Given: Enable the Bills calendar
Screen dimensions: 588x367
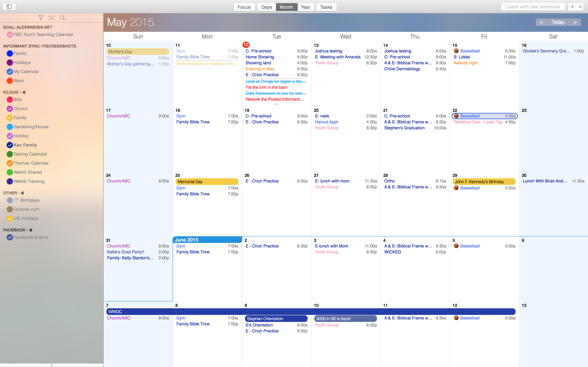Looking at the screenshot, I should (x=10, y=100).
